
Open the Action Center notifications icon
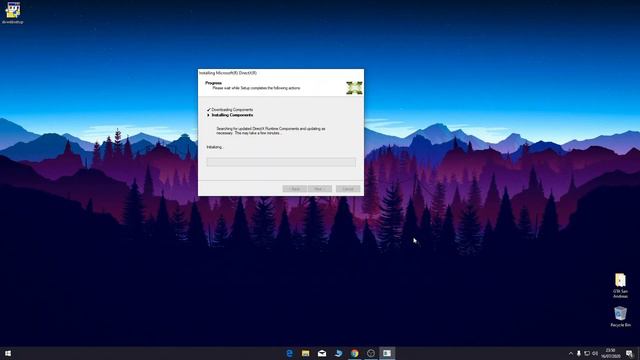[x=629, y=353]
